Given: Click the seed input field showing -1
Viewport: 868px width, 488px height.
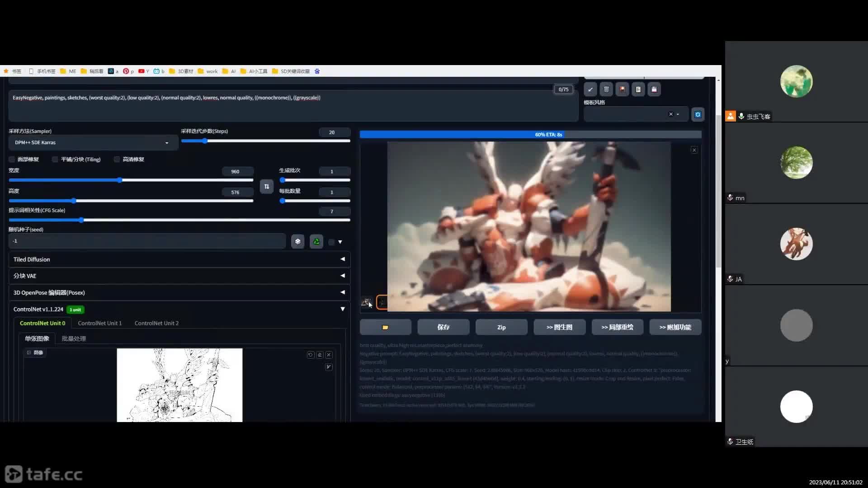Looking at the screenshot, I should point(147,241).
